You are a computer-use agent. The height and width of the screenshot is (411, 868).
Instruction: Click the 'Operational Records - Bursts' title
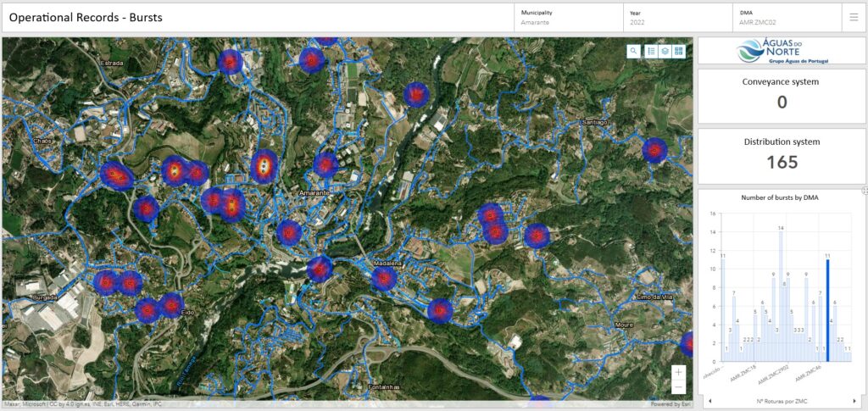[x=86, y=18]
